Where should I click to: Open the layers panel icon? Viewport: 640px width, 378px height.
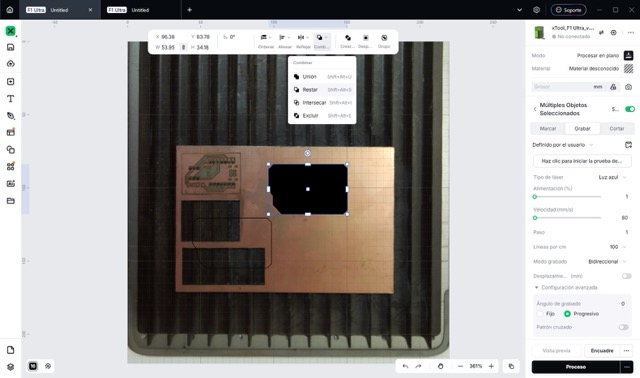11,367
